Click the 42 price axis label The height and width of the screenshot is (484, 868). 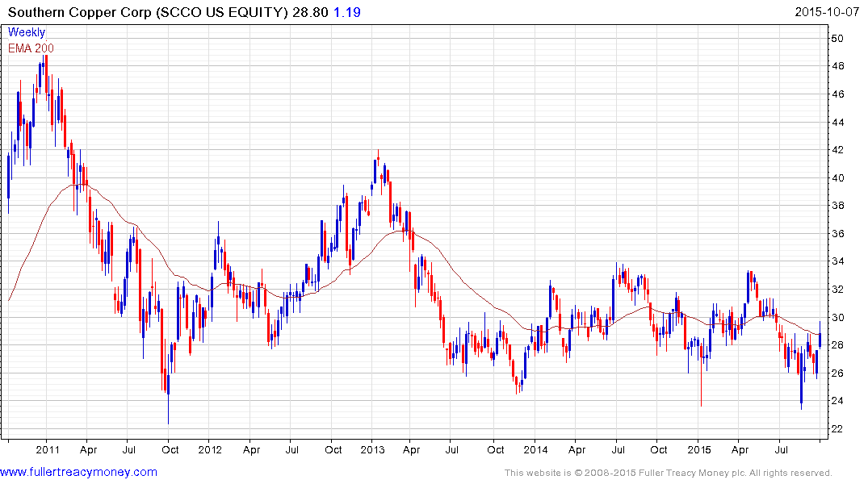[x=837, y=150]
